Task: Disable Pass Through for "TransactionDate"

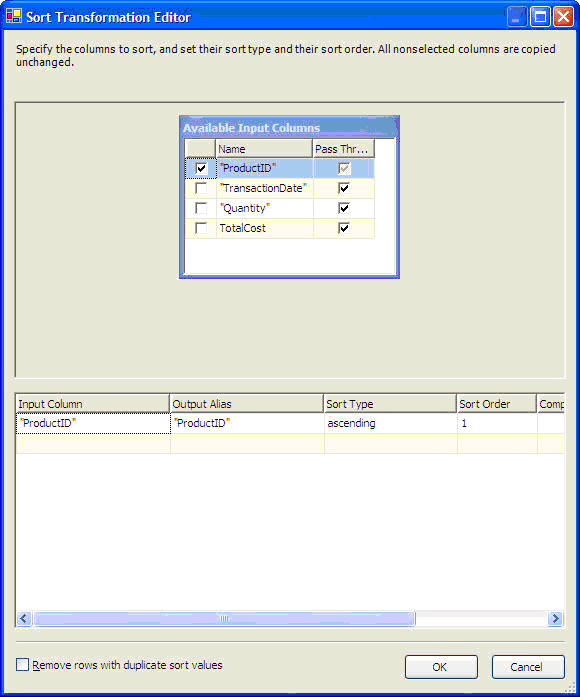Action: 344,188
